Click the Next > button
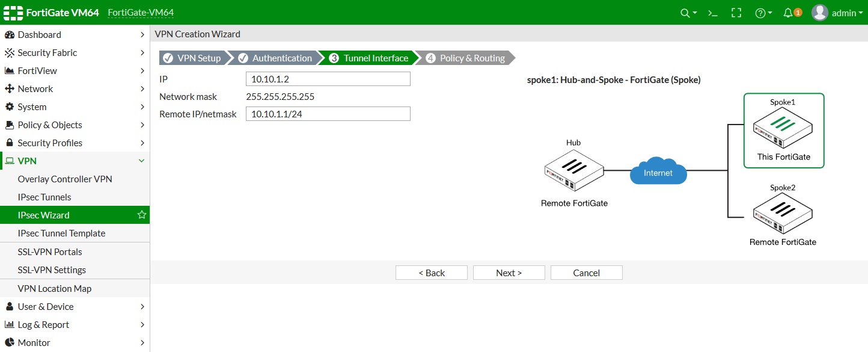The width and height of the screenshot is (868, 352). 509,273
